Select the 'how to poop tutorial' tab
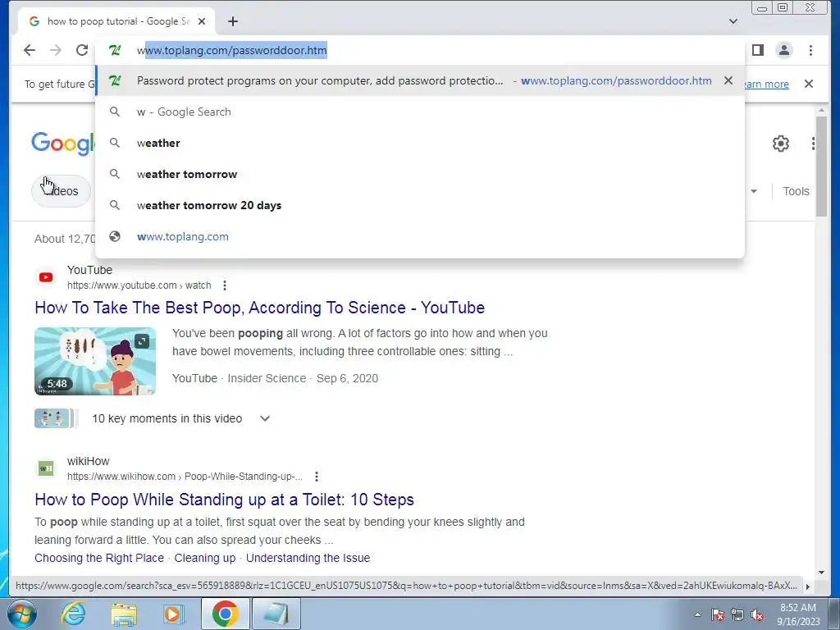Screen dimensions: 840x630 [116, 21]
